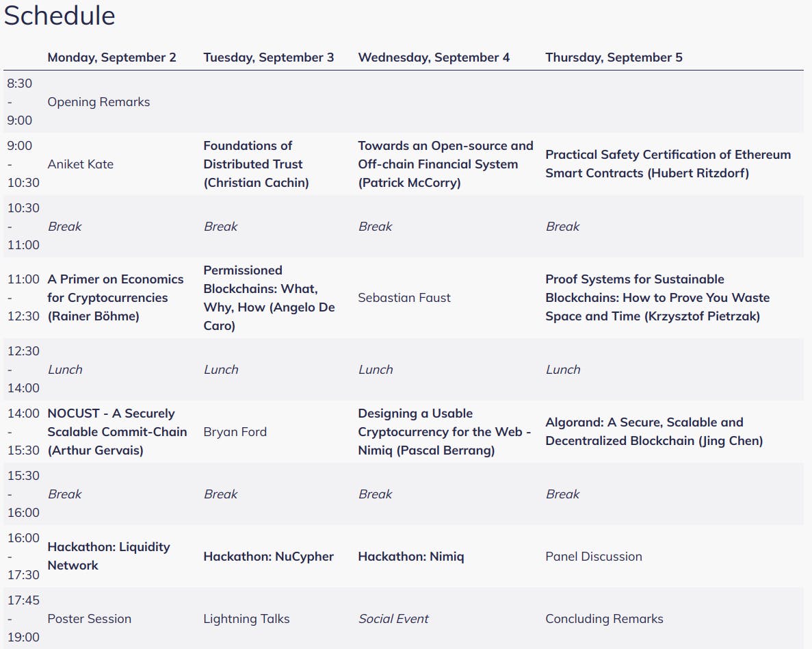This screenshot has height=649, width=812.
Task: Open Hackathon: Liquidity Network entry
Action: tap(109, 556)
